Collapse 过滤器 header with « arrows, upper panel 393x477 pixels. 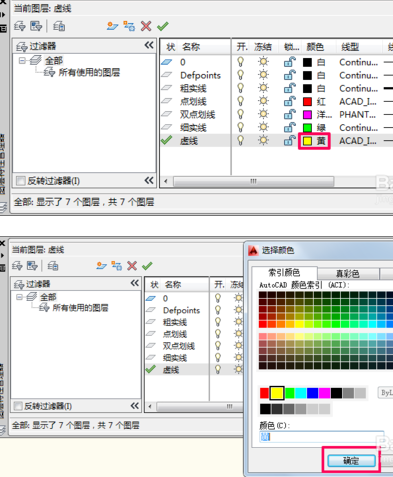point(149,45)
